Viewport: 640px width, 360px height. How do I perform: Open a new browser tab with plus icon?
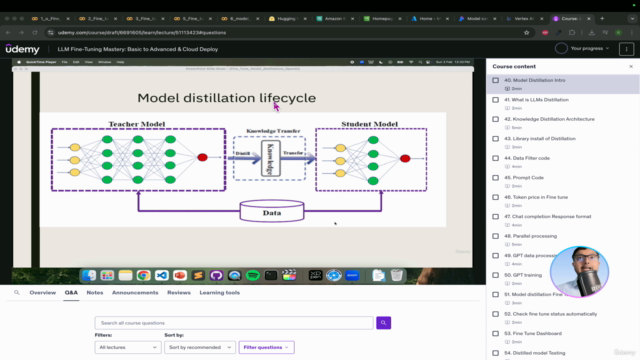pyautogui.click(x=602, y=18)
